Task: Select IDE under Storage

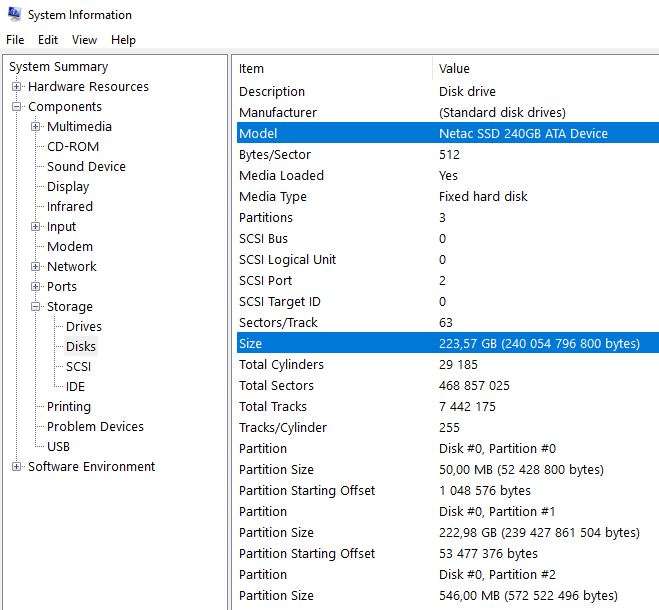Action: (75, 387)
